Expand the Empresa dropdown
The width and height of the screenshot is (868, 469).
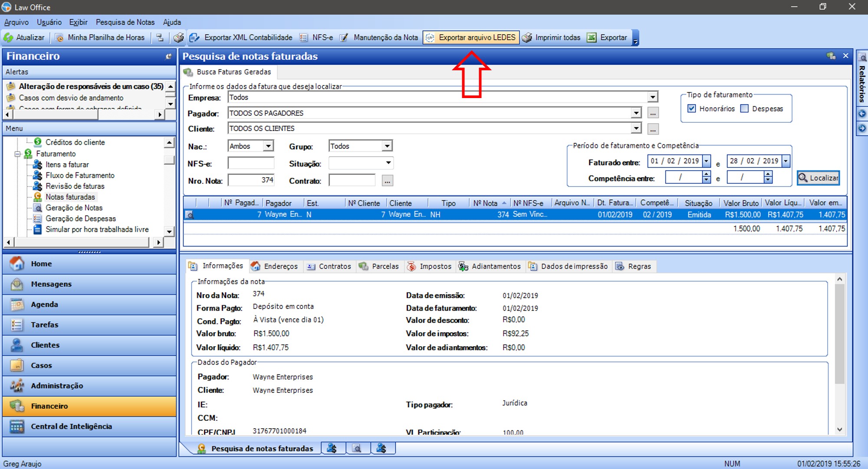[x=653, y=97]
